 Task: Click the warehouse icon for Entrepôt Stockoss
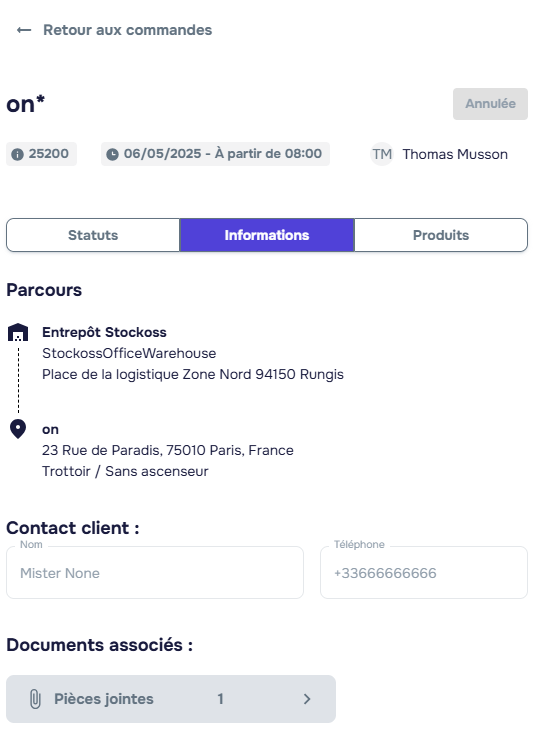point(18,332)
